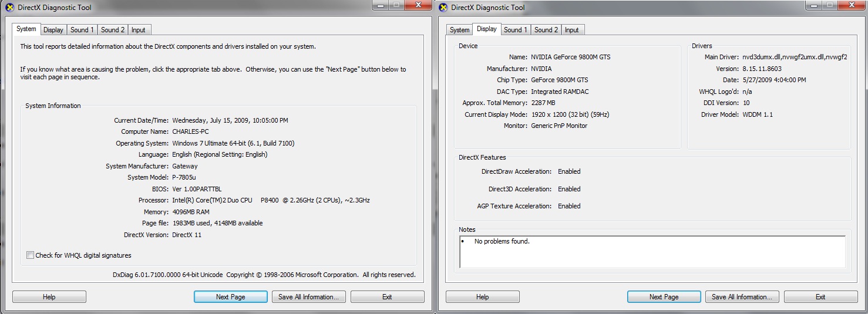The width and height of the screenshot is (868, 314).
Task: Click AGP Texture Acceleration Enabled value
Action: [x=569, y=206]
